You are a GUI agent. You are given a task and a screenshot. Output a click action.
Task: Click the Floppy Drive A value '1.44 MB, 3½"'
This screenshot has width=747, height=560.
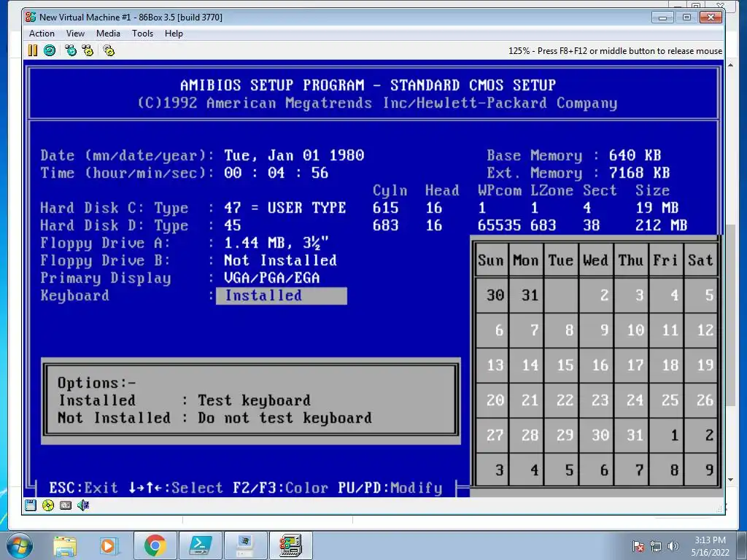pos(276,243)
